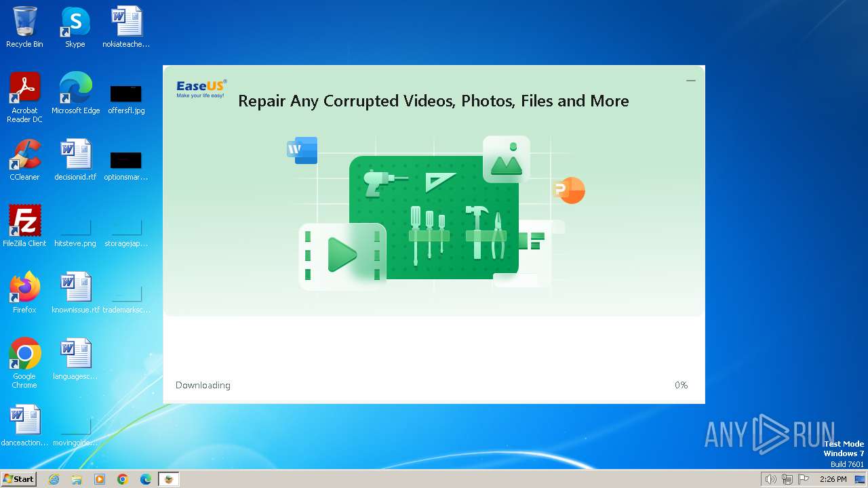Open Windows Explorer folder in taskbar
The width and height of the screenshot is (868, 488).
[77, 479]
